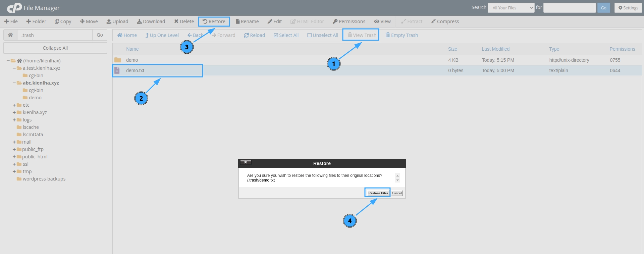Screen dimensions: 644x254
Task: Click the search text input field
Action: click(569, 8)
